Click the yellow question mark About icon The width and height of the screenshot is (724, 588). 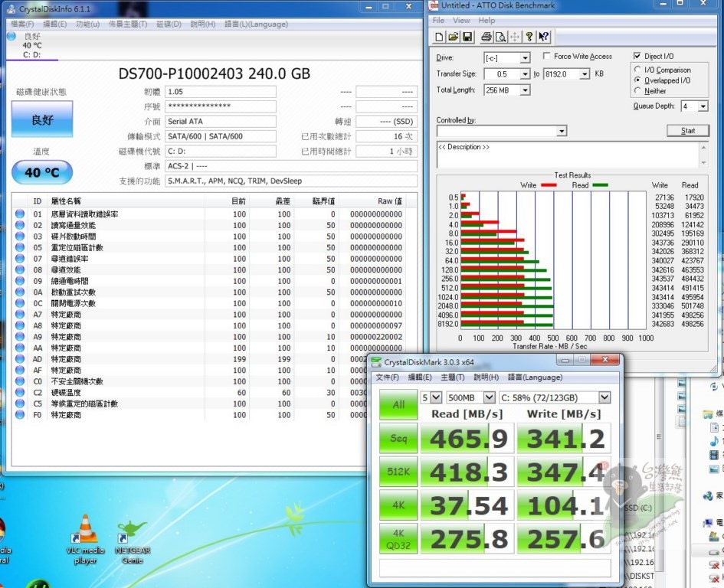point(529,37)
